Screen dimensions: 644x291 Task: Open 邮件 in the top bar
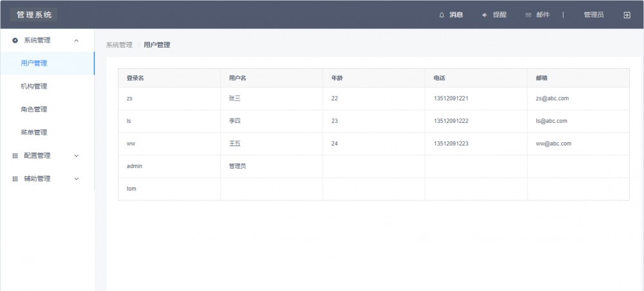tap(542, 15)
